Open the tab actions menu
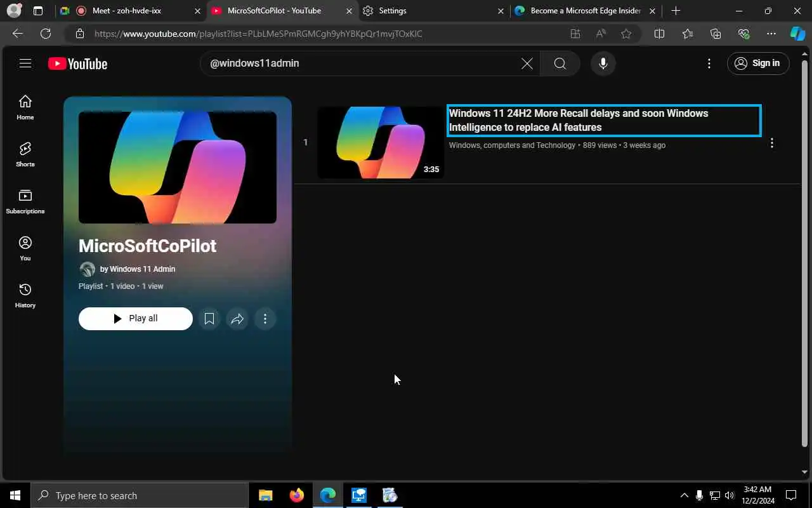Image resolution: width=812 pixels, height=508 pixels. coord(38,11)
